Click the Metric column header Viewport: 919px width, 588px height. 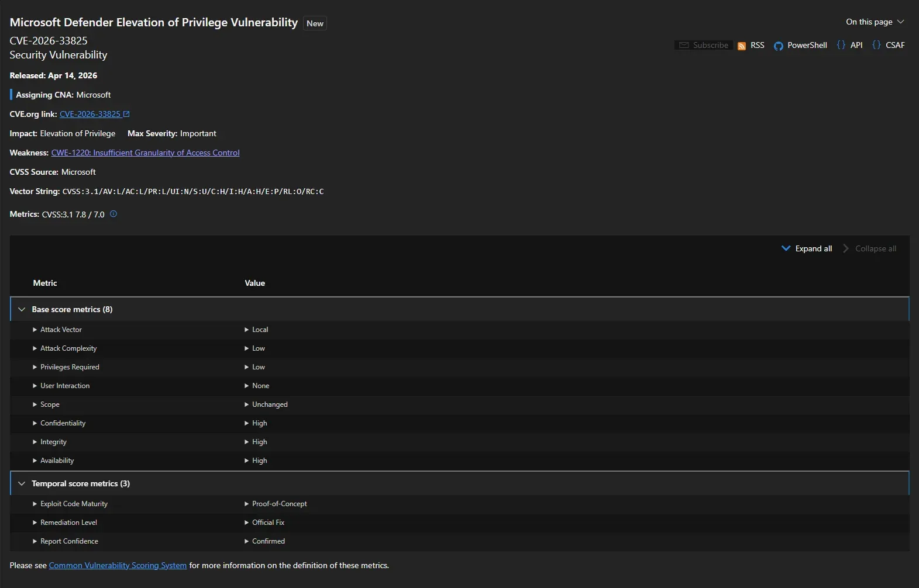pos(45,283)
